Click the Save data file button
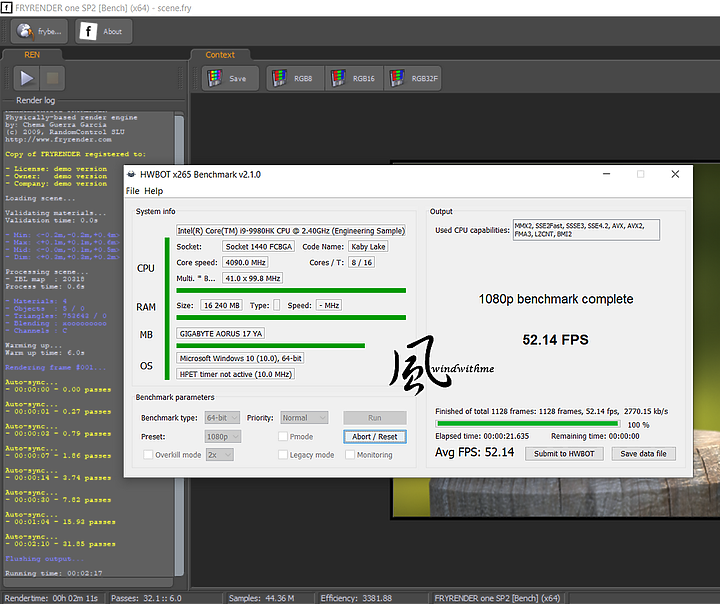Viewport: 720px width, 604px height. (643, 454)
